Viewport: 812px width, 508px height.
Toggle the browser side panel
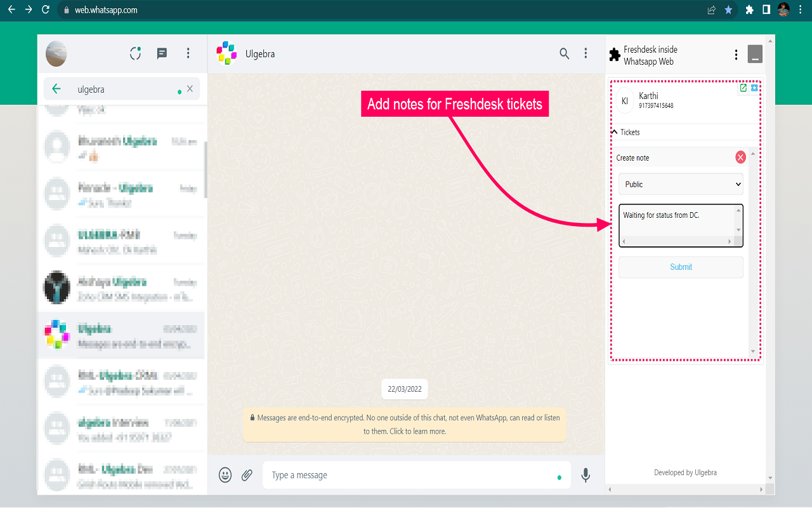[766, 10]
